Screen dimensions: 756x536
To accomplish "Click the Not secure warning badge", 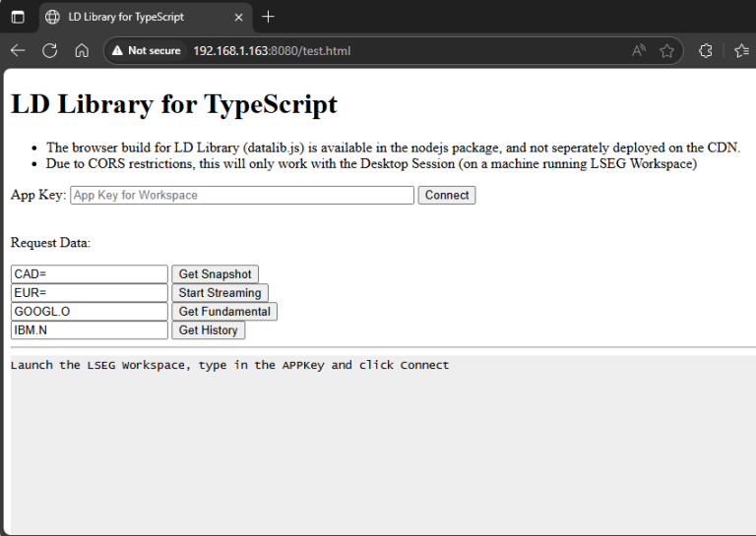I will 146,50.
